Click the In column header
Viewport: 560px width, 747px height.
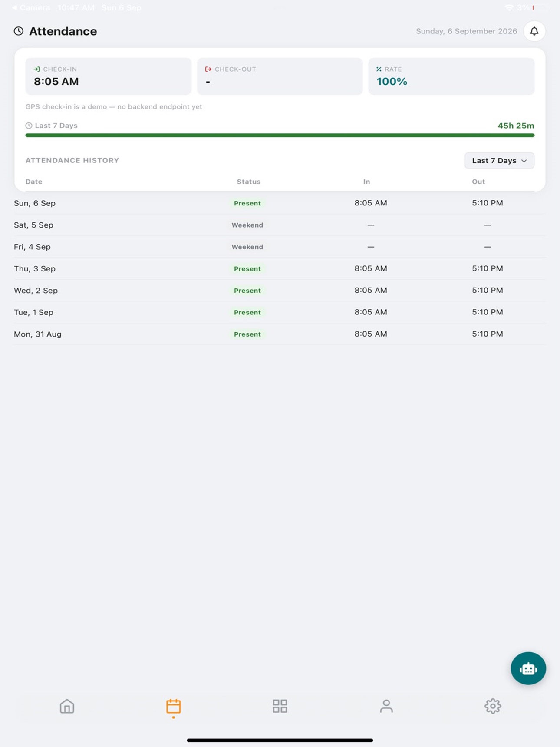367,182
